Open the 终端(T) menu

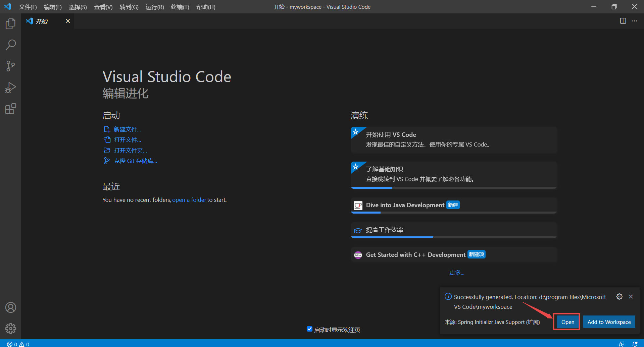tap(180, 7)
